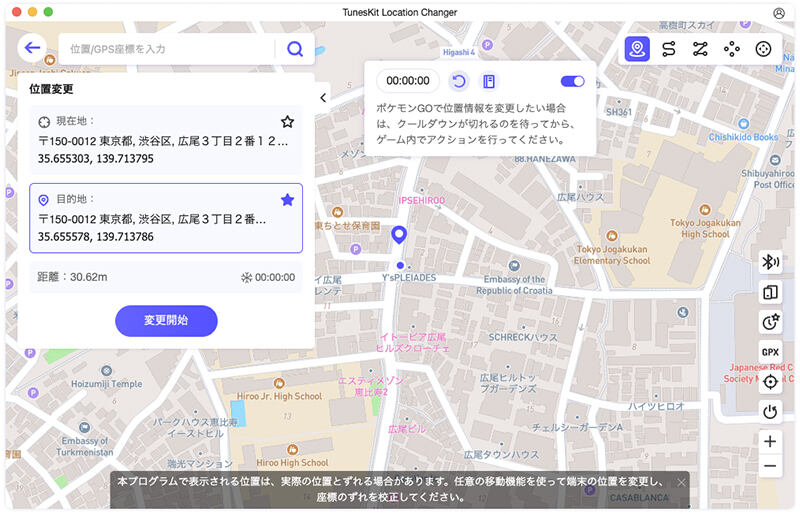Viewport: 800px width, 514px height.
Task: Click the distance text 30.62m
Action: click(x=88, y=277)
